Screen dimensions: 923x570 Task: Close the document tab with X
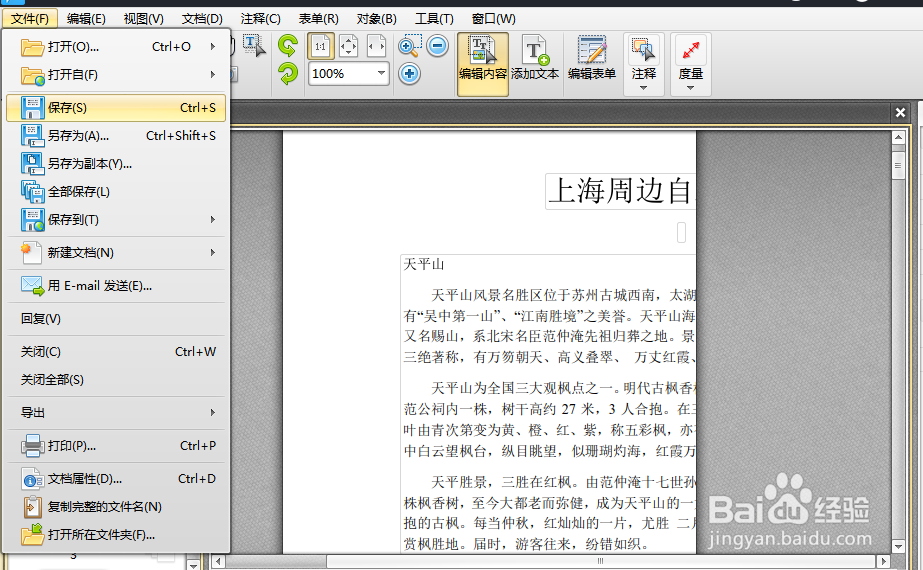[x=900, y=112]
